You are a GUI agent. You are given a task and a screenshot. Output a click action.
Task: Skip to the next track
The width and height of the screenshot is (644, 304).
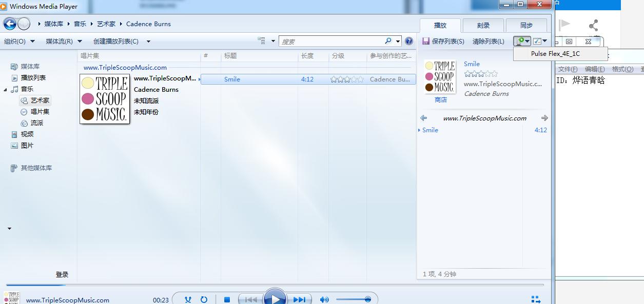pos(300,298)
